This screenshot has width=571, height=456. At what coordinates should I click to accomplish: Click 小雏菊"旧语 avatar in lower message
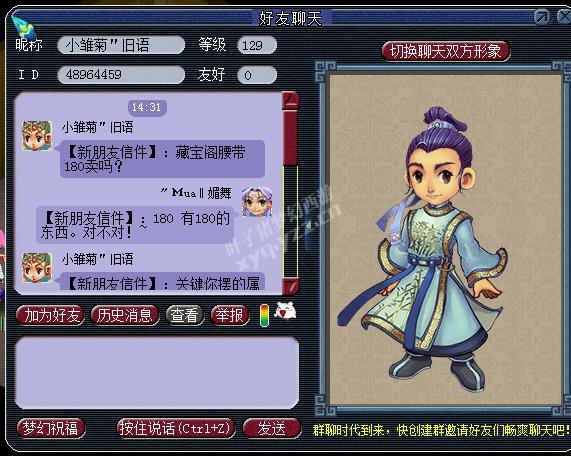[36, 268]
